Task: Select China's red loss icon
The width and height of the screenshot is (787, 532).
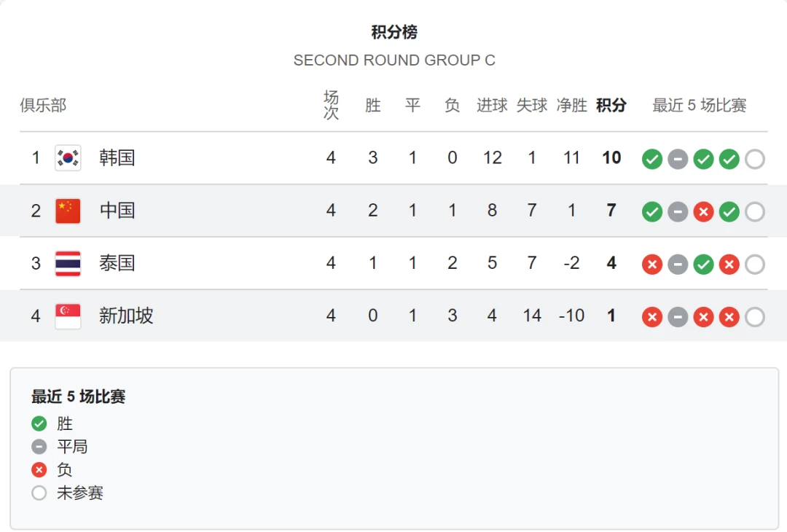Action: [703, 212]
